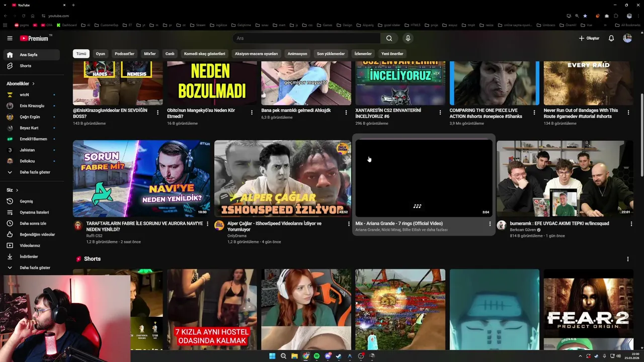This screenshot has height=362, width=644.
Task: Open Berkcan Güven channel link
Action: (523, 230)
